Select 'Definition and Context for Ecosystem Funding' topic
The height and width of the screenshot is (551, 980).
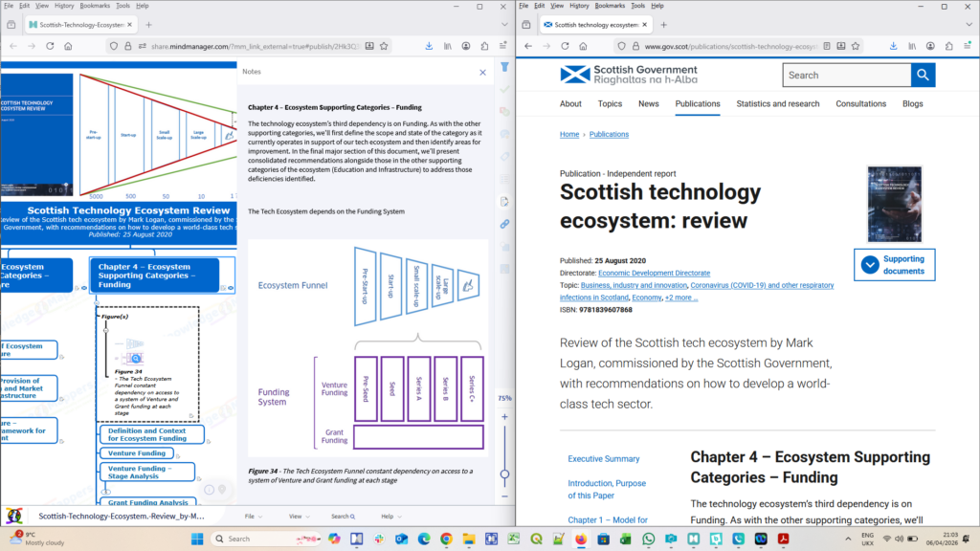(152, 434)
